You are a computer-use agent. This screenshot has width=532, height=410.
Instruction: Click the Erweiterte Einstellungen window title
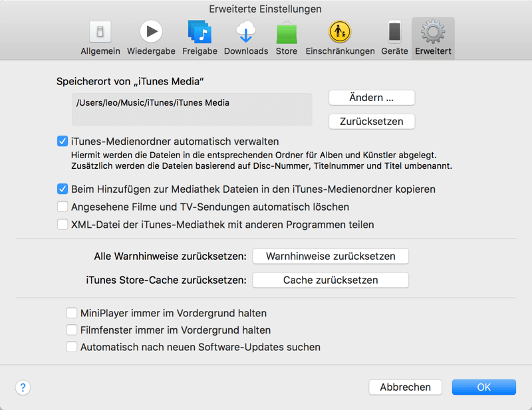(x=265, y=9)
